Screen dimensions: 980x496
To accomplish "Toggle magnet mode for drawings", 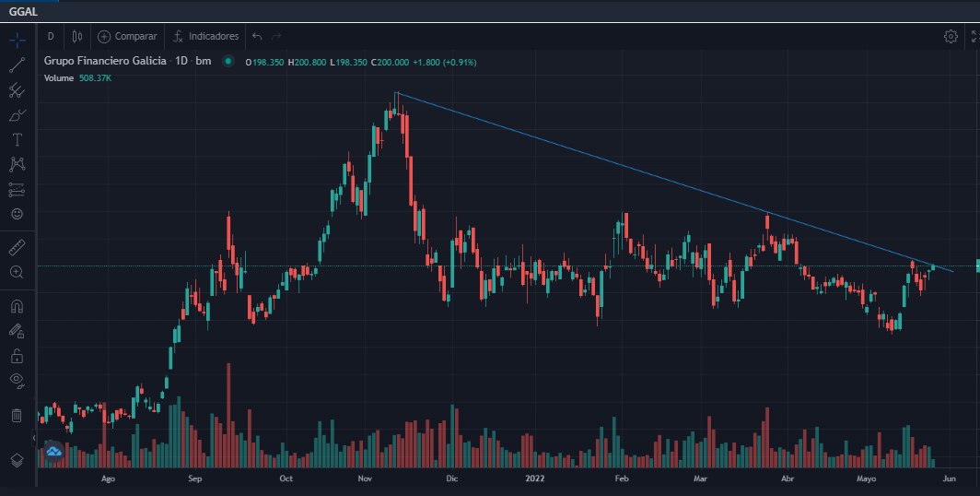I will coord(17,306).
